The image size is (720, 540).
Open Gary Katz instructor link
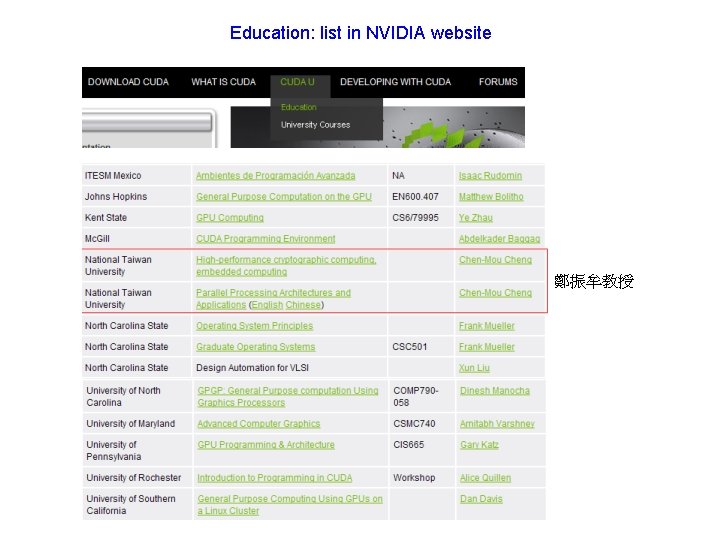(479, 445)
